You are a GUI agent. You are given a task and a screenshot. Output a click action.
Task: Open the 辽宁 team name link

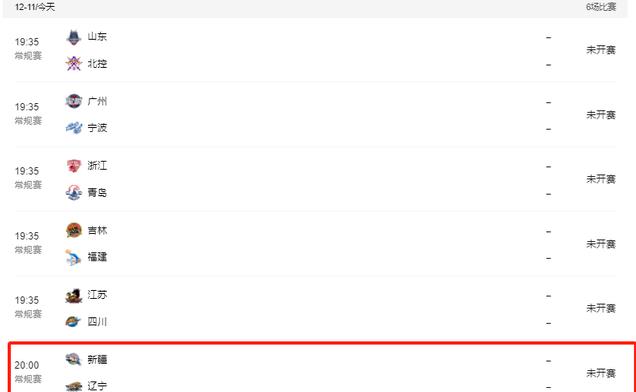click(97, 386)
